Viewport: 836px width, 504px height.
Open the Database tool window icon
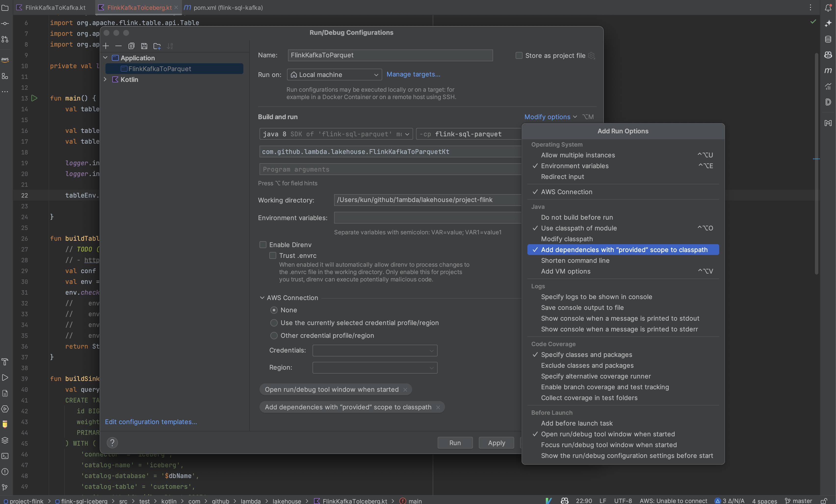click(828, 39)
